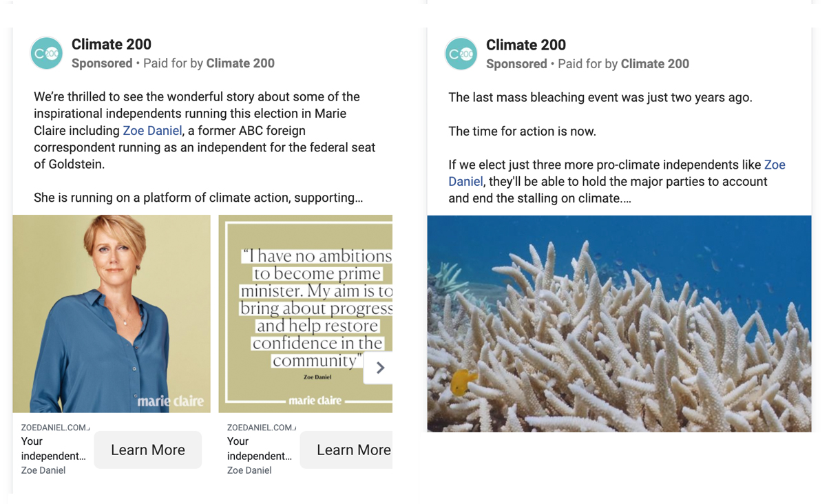Advance the ad carousel with the next arrow
Image resolution: width=840 pixels, height=504 pixels.
(x=378, y=367)
